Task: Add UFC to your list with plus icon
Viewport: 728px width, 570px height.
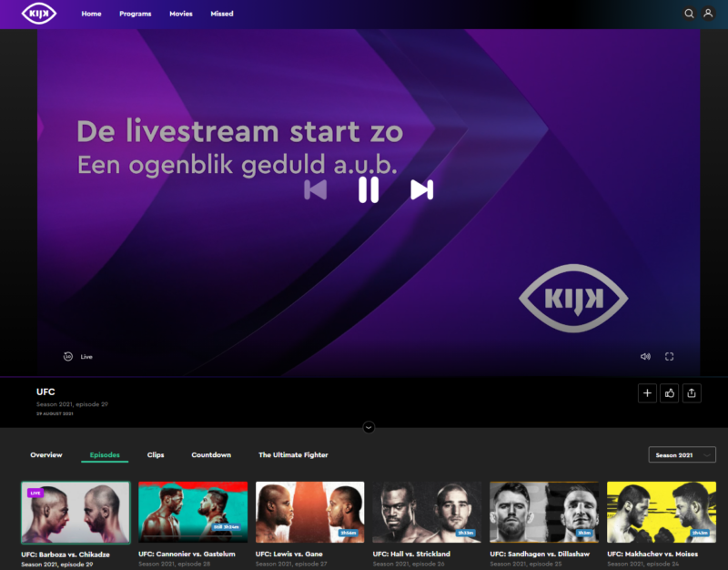Action: coord(647,392)
